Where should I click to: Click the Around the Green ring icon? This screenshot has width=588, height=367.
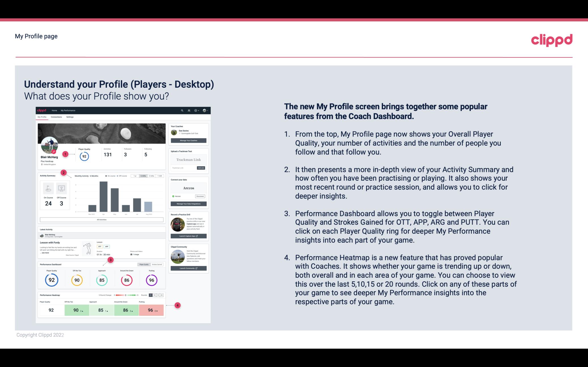tap(127, 279)
